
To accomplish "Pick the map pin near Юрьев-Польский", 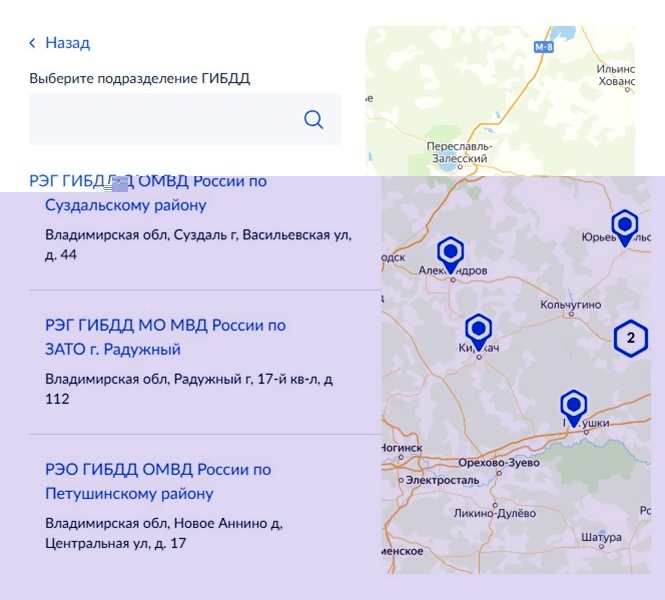I will [625, 226].
